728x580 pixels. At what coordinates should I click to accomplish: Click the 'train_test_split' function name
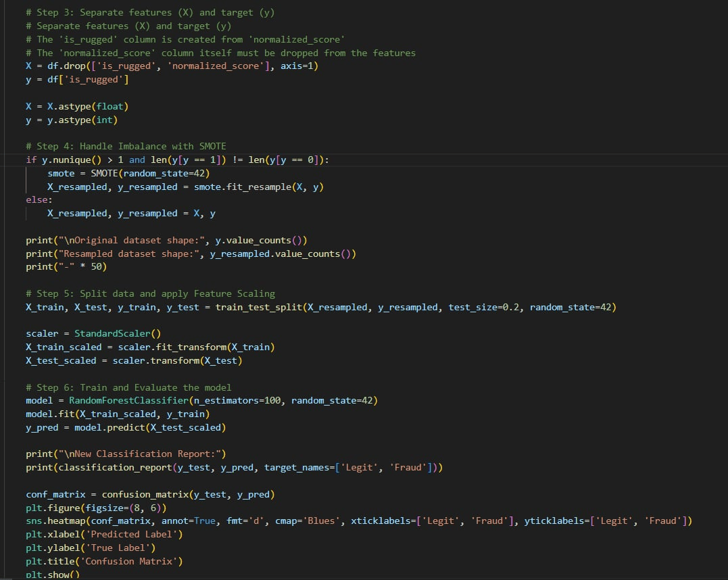(x=259, y=307)
